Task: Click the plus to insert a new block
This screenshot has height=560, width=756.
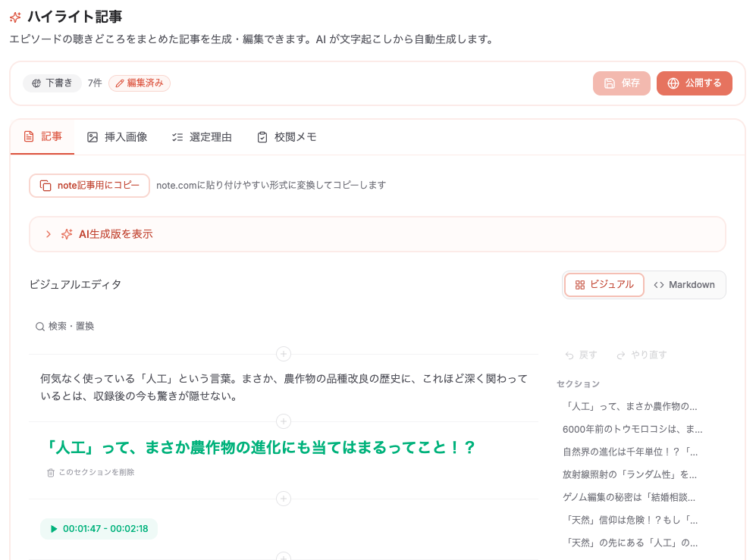Action: [x=283, y=354]
